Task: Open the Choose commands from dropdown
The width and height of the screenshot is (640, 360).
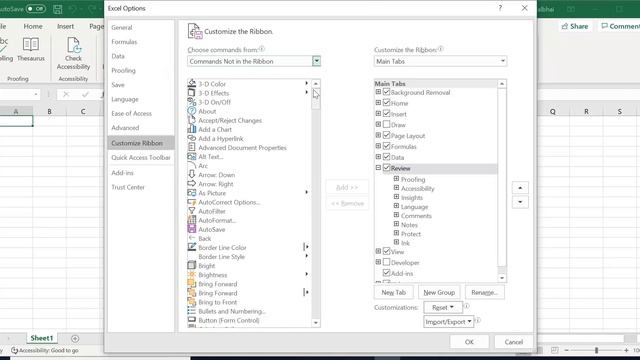Action: click(x=316, y=61)
